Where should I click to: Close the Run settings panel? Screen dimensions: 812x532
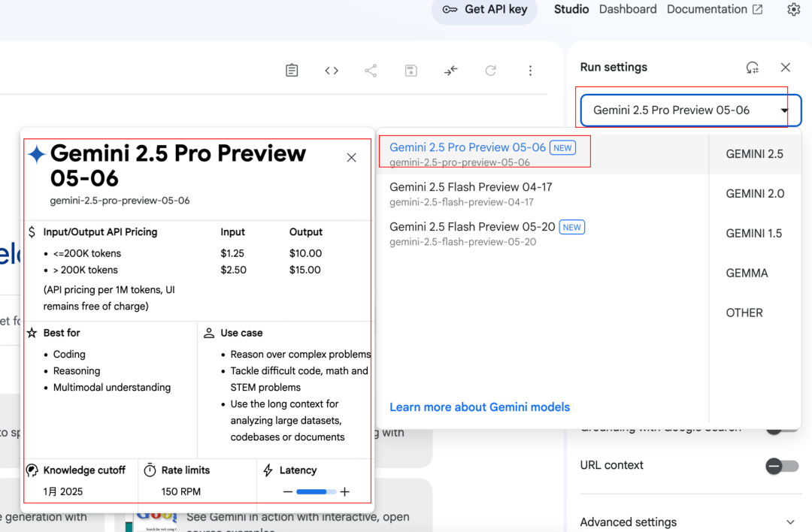click(785, 68)
